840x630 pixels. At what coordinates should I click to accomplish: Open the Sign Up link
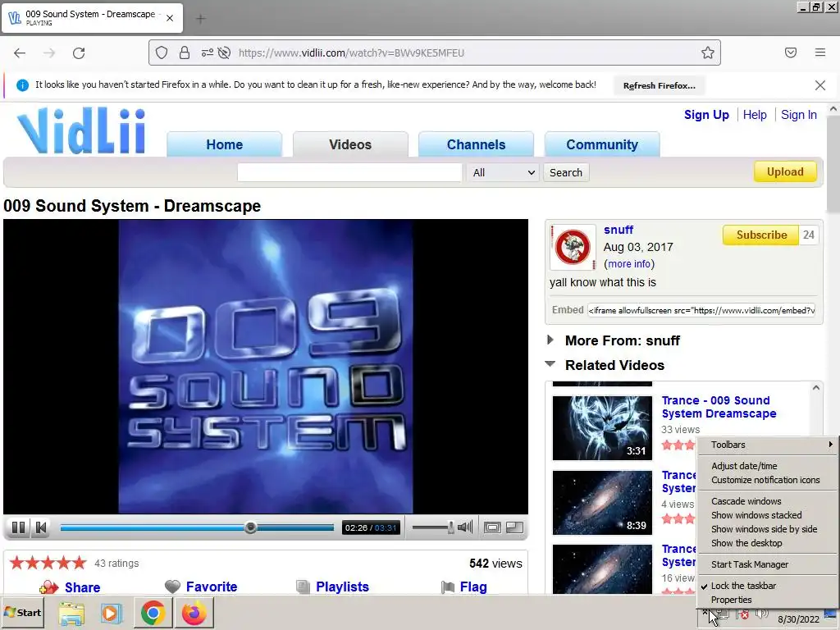click(x=706, y=115)
